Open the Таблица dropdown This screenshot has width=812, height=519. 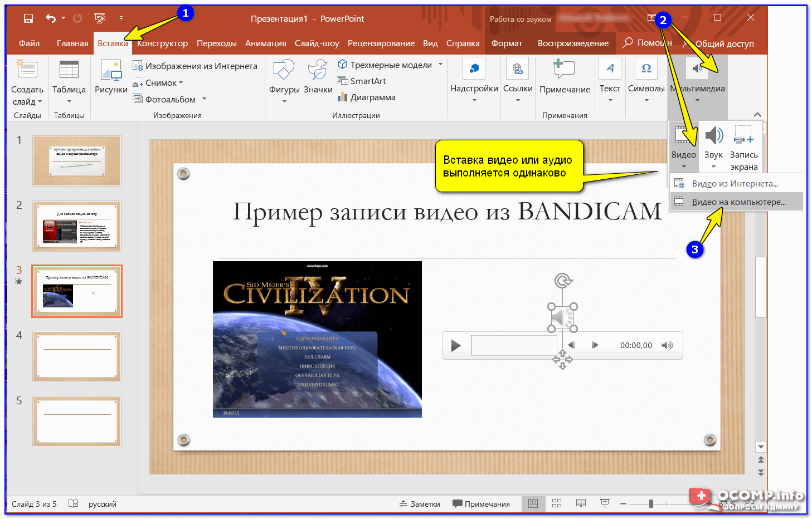click(69, 81)
